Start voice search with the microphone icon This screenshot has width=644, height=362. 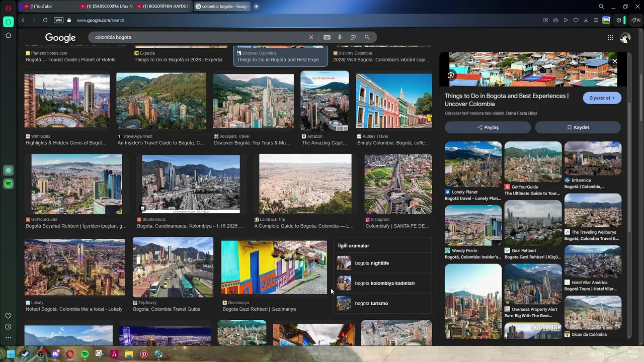[340, 37]
